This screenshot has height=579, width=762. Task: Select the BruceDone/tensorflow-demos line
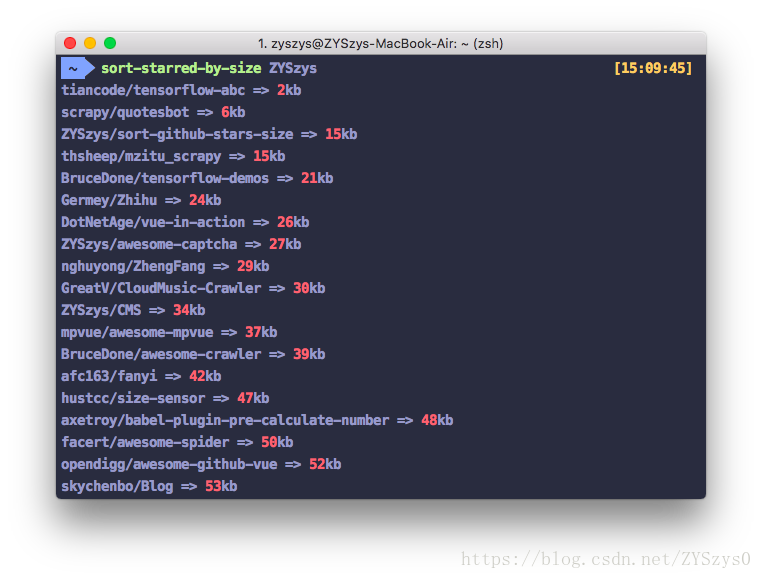pos(197,178)
